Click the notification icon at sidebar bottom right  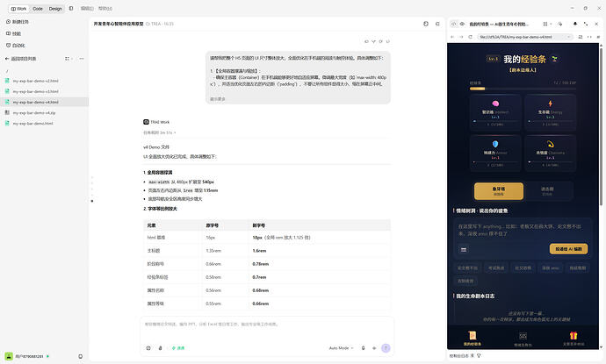pyautogui.click(x=81, y=356)
